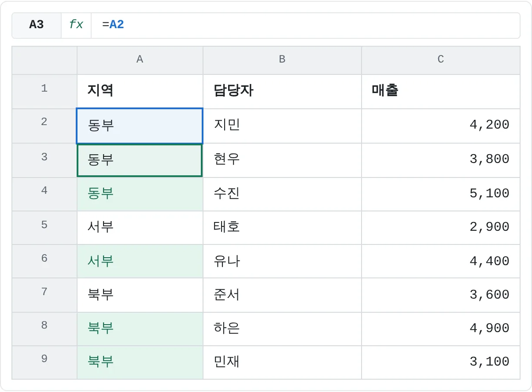Select column B header
The image size is (532, 392).
tap(282, 60)
